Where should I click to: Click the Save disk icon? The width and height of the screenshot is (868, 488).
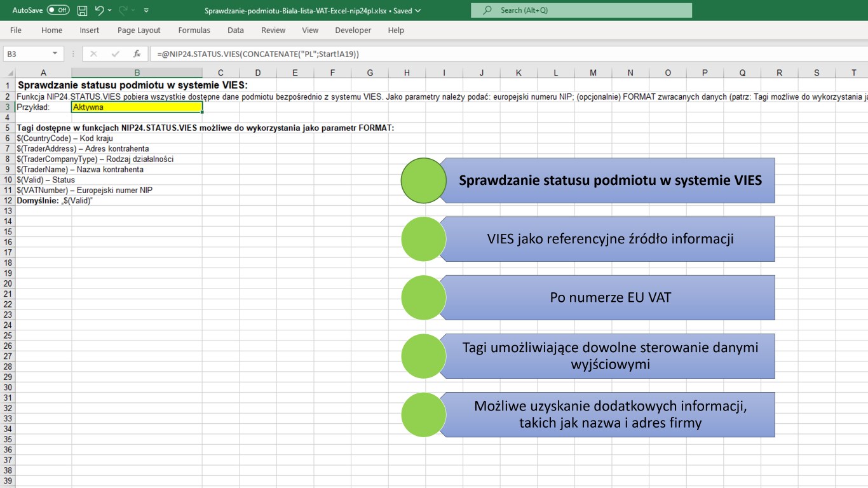click(x=82, y=10)
